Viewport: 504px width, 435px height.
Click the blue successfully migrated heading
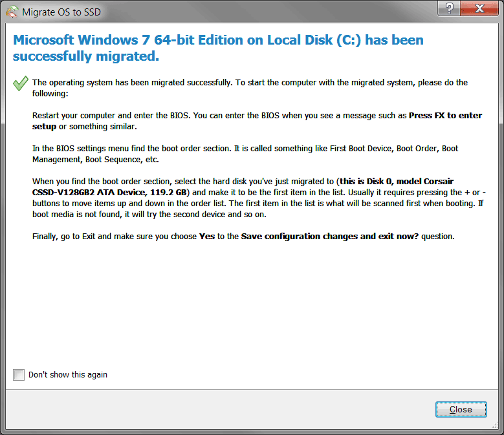[x=218, y=48]
